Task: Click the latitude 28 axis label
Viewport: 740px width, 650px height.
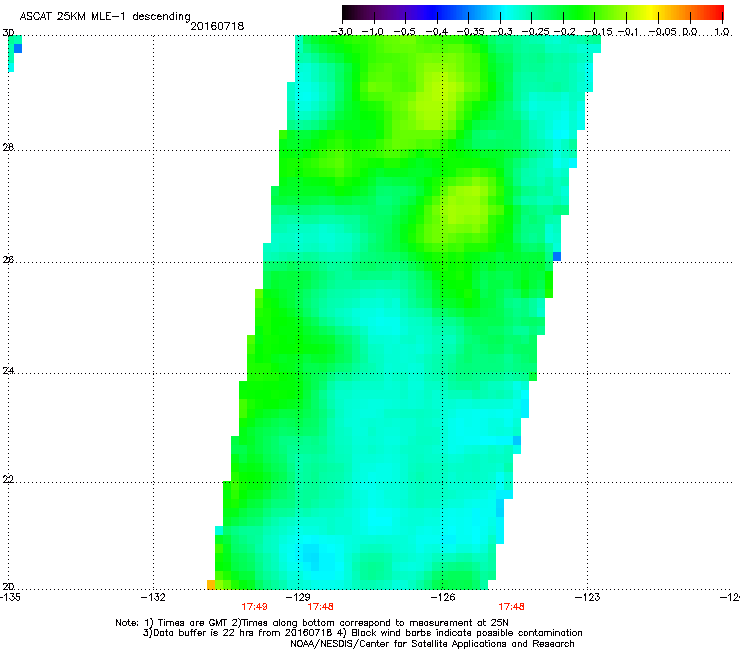Action: click(8, 148)
